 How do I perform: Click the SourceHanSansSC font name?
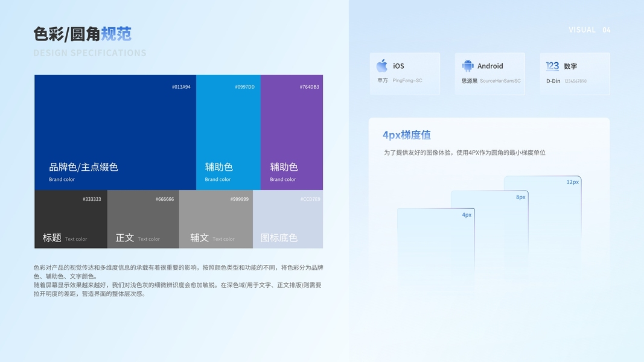click(500, 81)
